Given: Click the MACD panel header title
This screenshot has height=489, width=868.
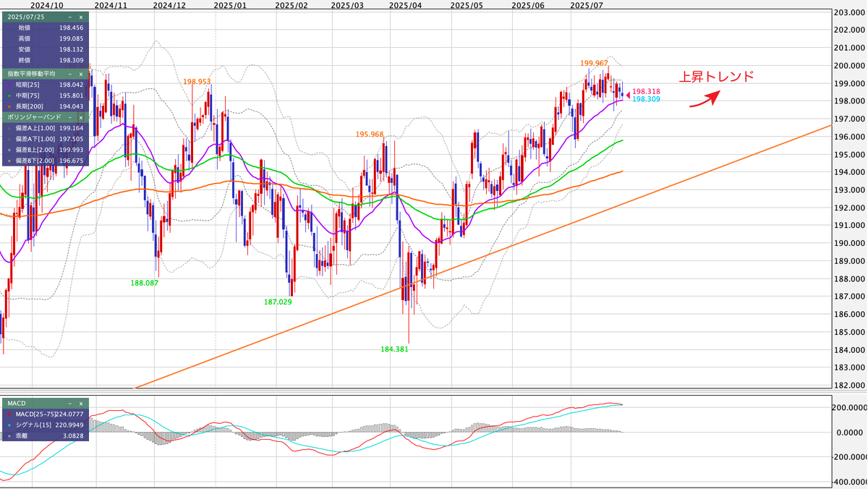Looking at the screenshot, I should (x=17, y=404).
